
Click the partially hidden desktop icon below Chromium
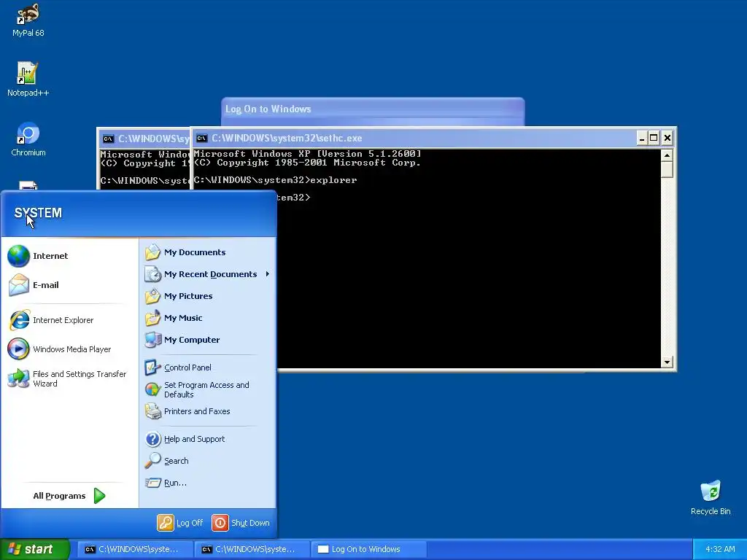(28, 185)
